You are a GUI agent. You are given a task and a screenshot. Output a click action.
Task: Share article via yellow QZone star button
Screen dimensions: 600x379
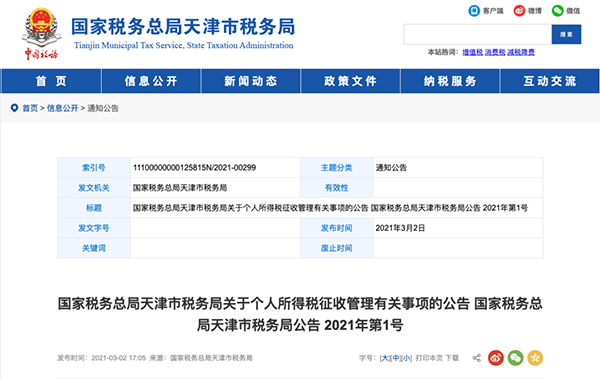click(535, 358)
